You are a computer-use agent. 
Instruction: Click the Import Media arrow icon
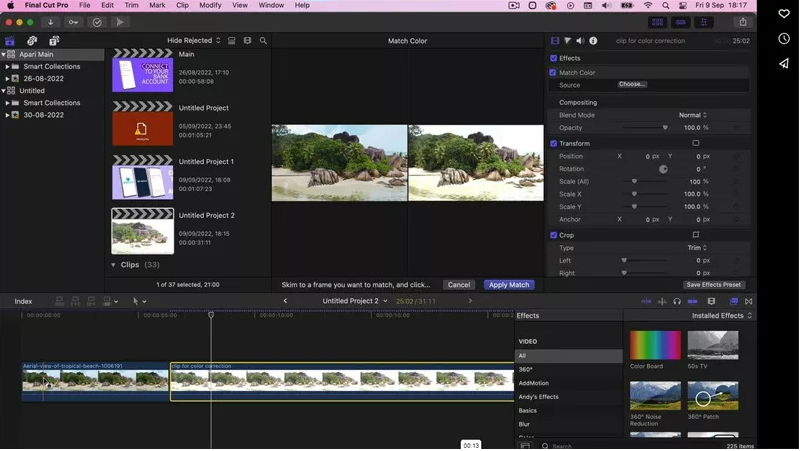(51, 22)
